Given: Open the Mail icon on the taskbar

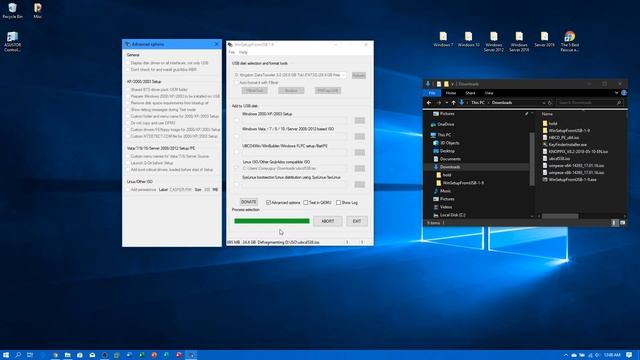Looking at the screenshot, I should [x=92, y=355].
